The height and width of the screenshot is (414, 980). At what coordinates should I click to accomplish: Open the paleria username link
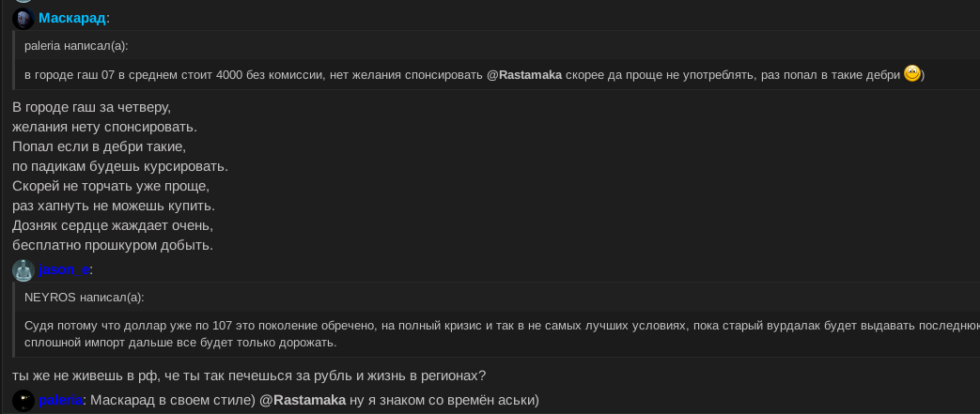[60, 400]
